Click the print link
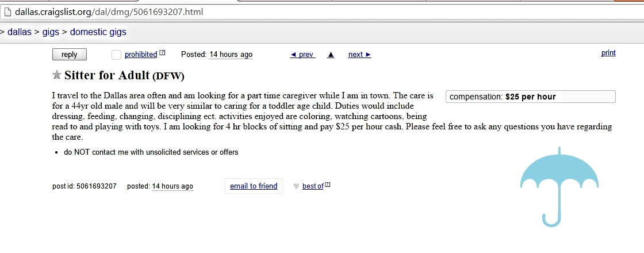Viewport: 644px width, 253px height. (x=608, y=53)
